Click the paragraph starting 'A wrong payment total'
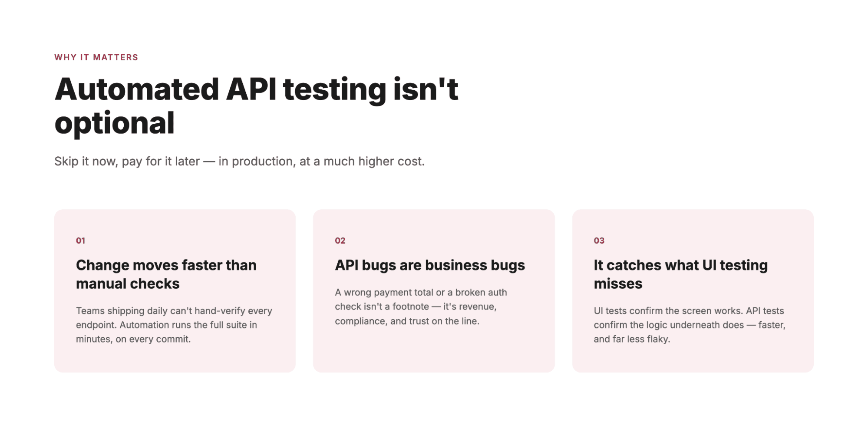 (x=421, y=306)
